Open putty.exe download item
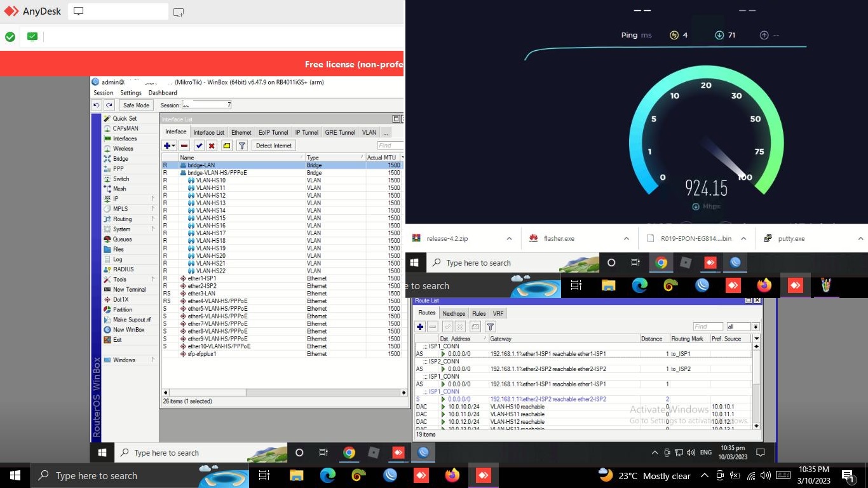This screenshot has width=868, height=488. (x=791, y=238)
